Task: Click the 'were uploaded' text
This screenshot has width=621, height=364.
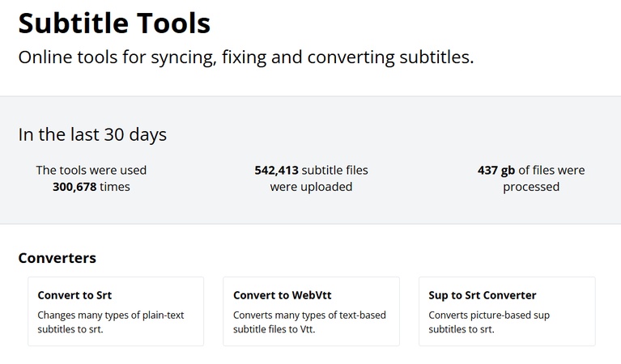Action: coord(311,187)
